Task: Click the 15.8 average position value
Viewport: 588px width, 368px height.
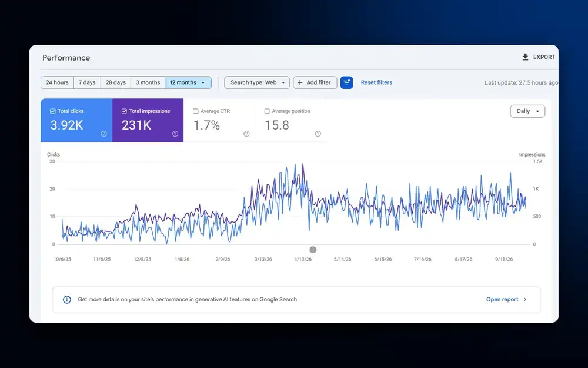Action: click(277, 125)
